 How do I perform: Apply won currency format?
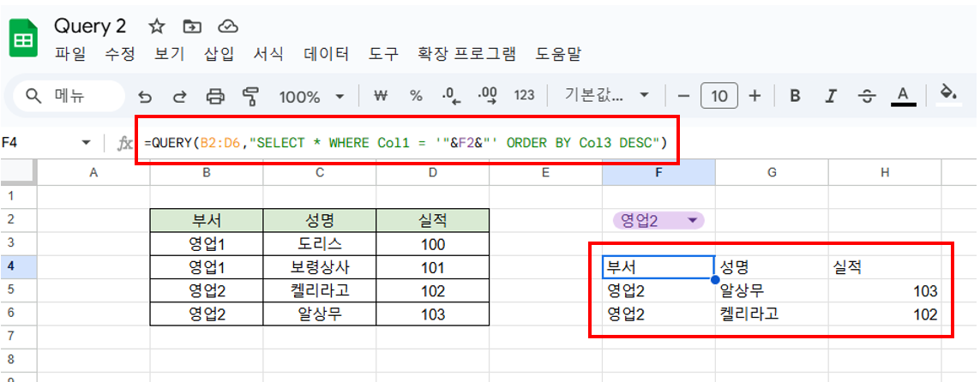coord(381,96)
